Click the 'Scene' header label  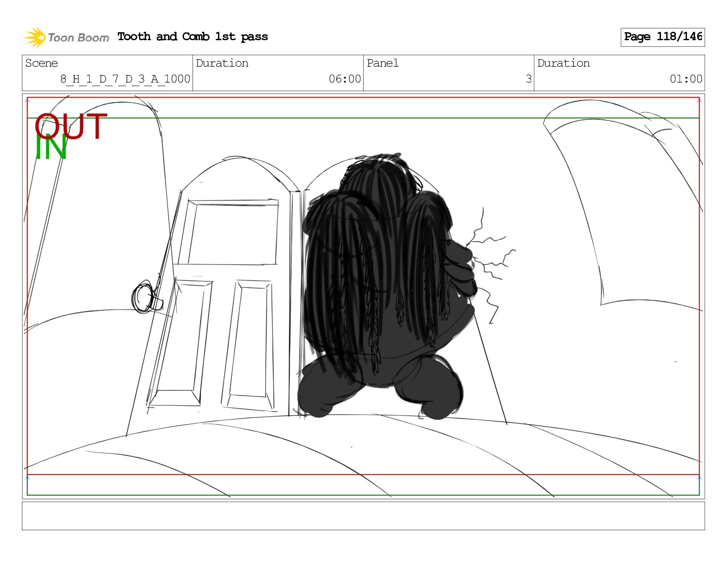(x=41, y=63)
